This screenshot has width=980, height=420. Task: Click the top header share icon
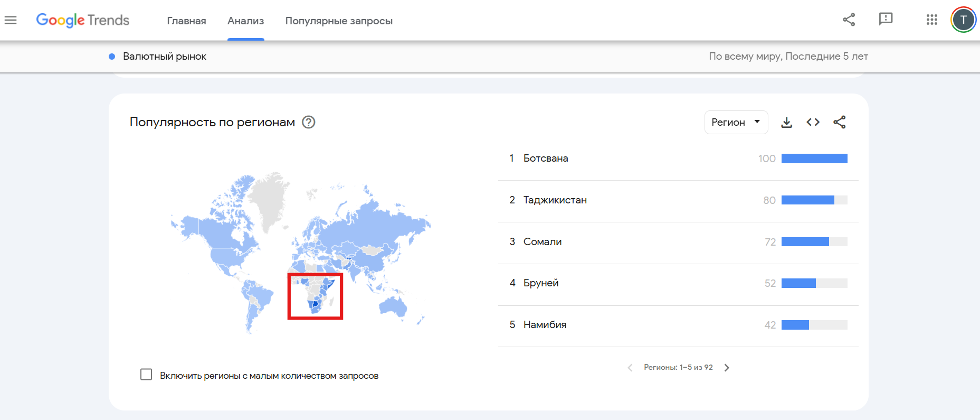click(849, 20)
